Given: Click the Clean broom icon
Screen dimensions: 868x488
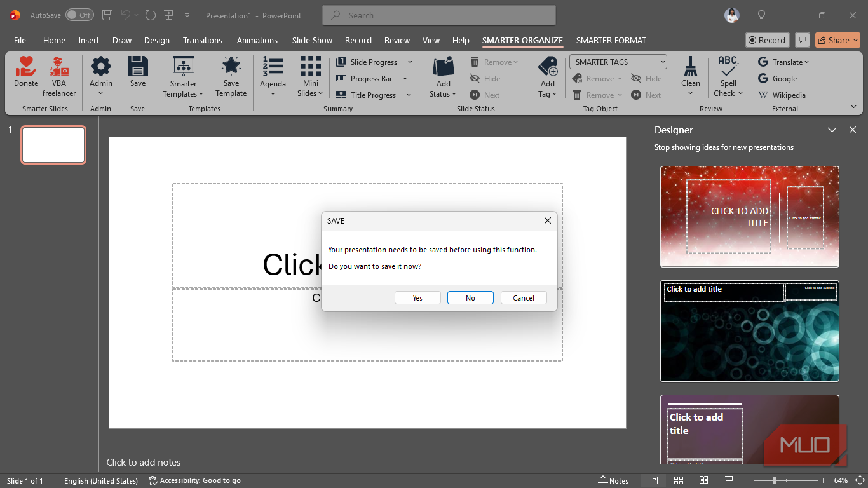Looking at the screenshot, I should 691,66.
